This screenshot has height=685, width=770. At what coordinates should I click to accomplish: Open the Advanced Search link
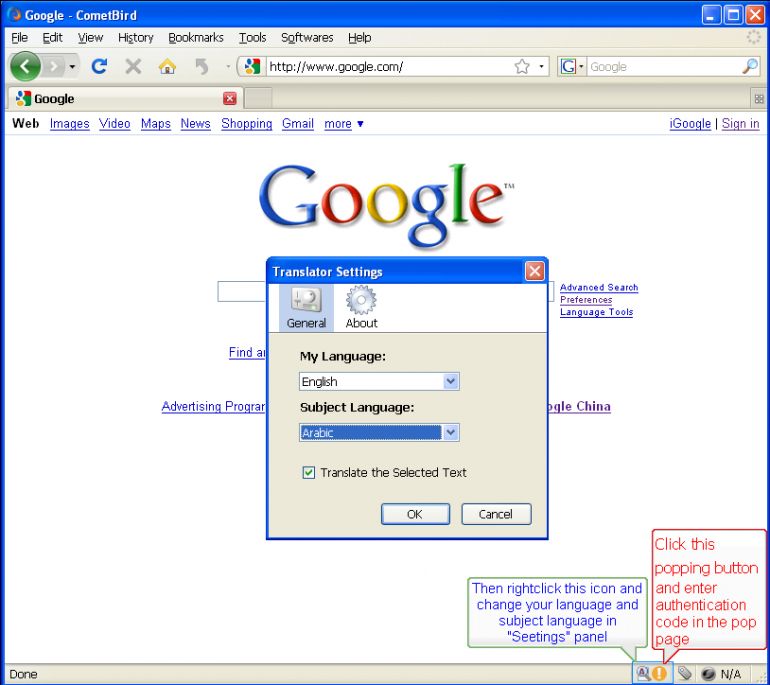tap(598, 288)
